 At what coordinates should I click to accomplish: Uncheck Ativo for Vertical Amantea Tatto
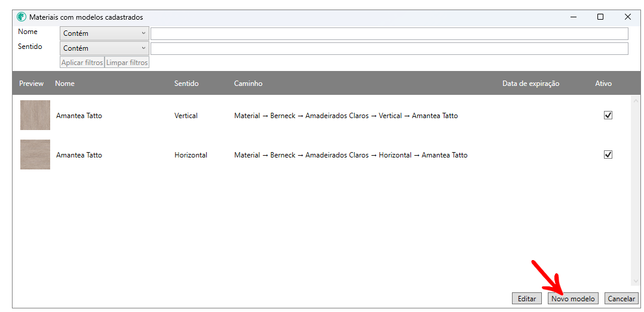[x=608, y=115]
